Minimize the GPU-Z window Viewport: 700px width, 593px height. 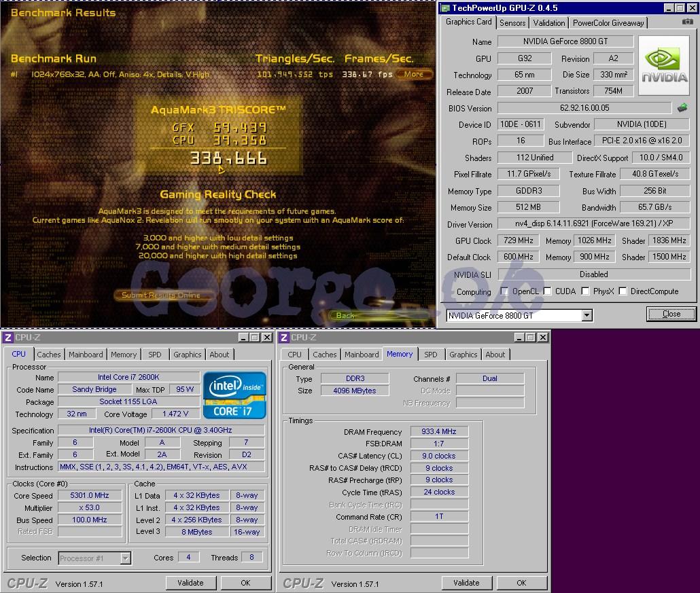point(668,8)
